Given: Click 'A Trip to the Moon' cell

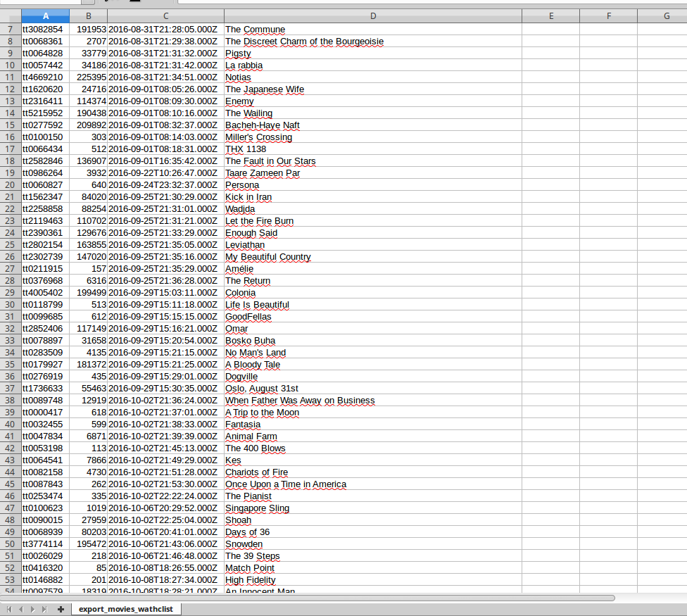Looking at the screenshot, I should pyautogui.click(x=373, y=413).
